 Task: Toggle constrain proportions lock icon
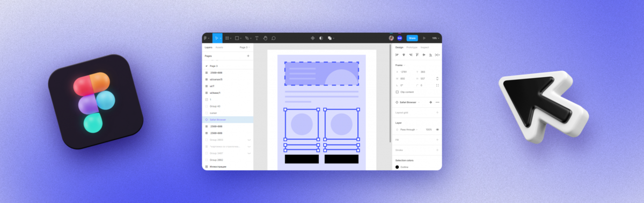(x=437, y=78)
